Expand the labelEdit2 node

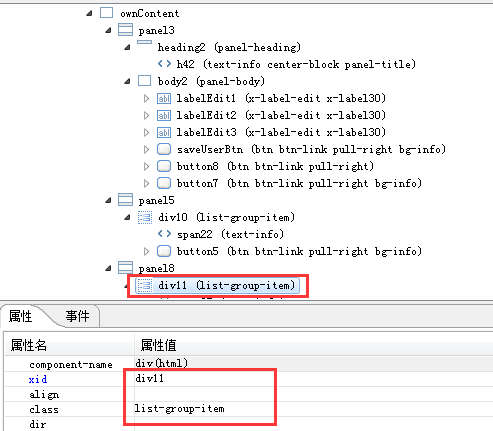[x=146, y=115]
